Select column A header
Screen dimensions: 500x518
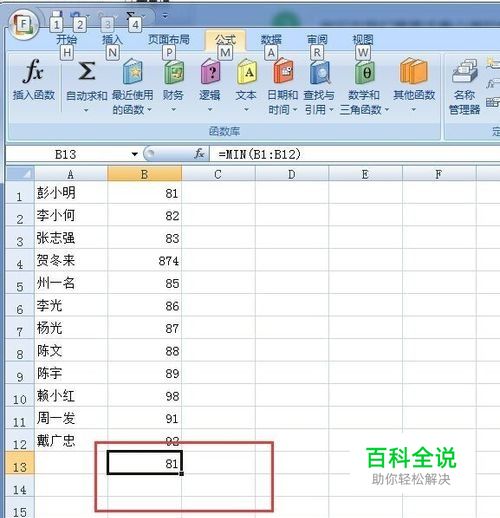(71, 174)
